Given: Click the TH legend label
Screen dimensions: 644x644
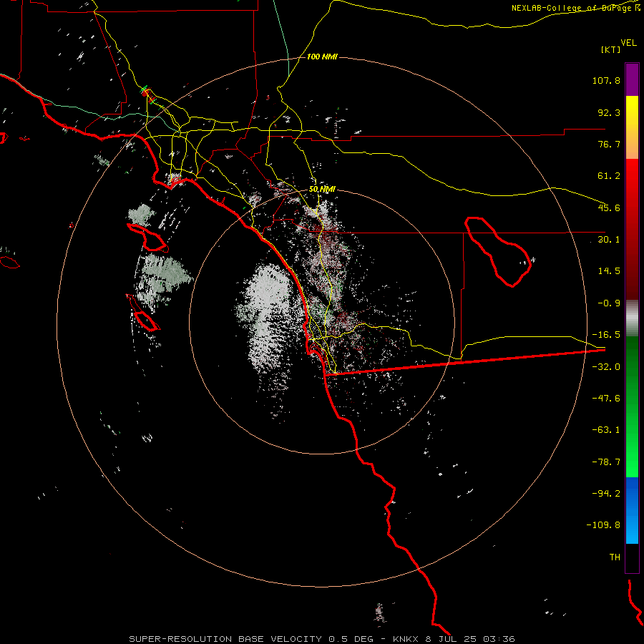Looking at the screenshot, I should pos(615,557).
